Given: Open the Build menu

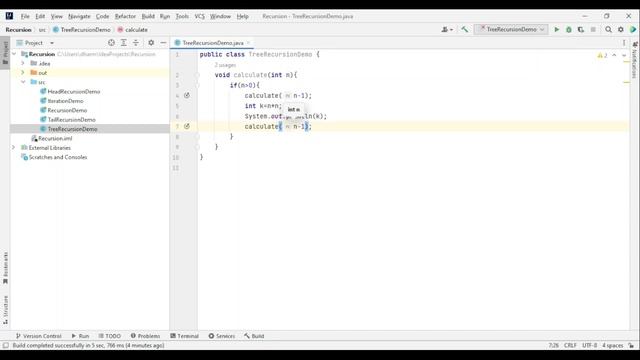Looking at the screenshot, I should [x=148, y=16].
